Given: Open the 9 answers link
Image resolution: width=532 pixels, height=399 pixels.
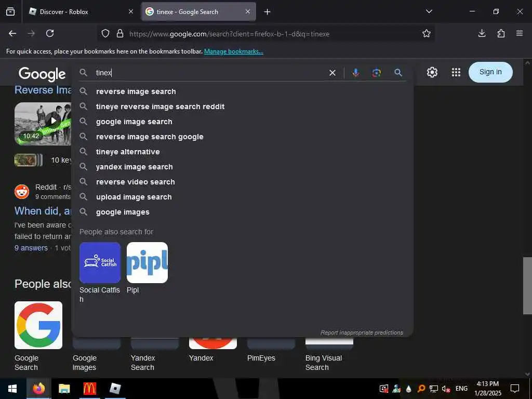Looking at the screenshot, I should click(x=31, y=248).
